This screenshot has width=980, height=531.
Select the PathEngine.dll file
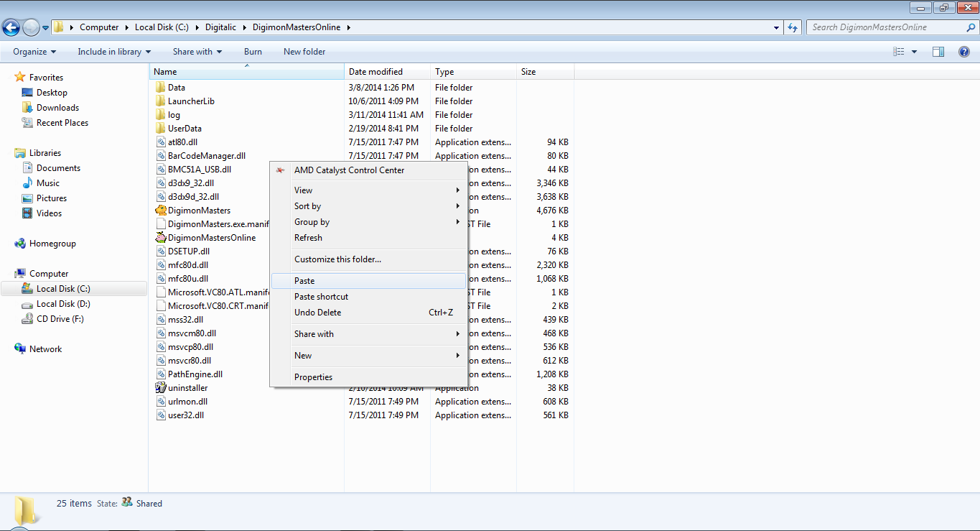point(195,374)
